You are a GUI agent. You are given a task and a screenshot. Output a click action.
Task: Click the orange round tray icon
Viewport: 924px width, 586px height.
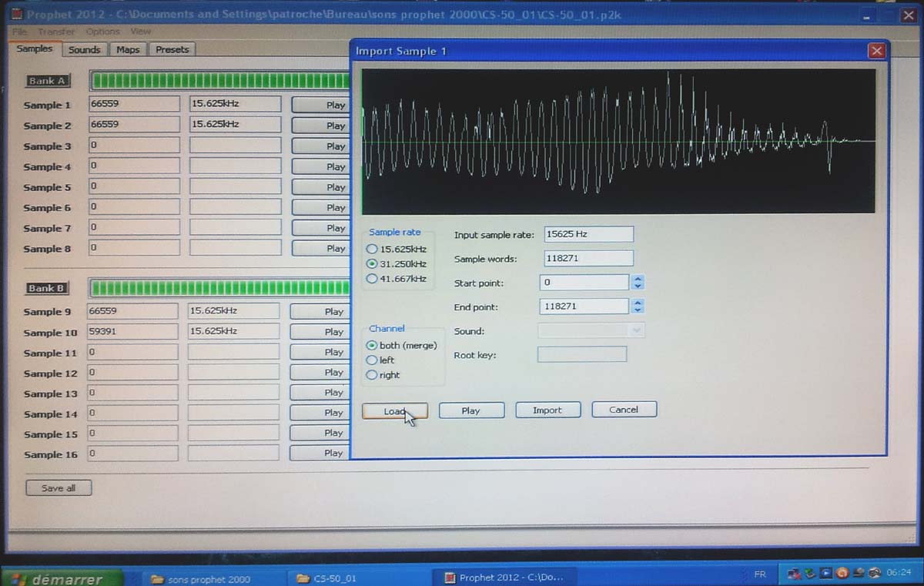click(x=842, y=573)
